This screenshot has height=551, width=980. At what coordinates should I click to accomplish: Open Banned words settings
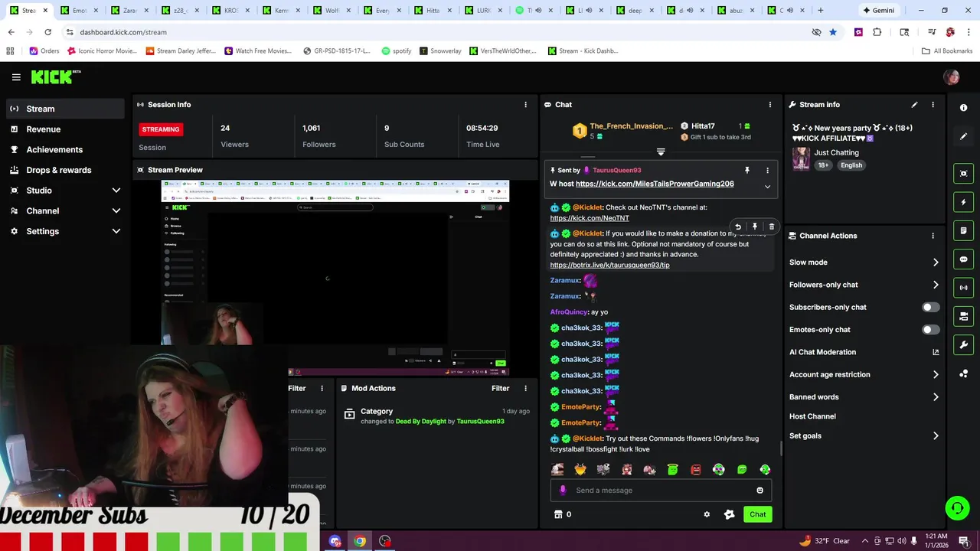point(864,397)
